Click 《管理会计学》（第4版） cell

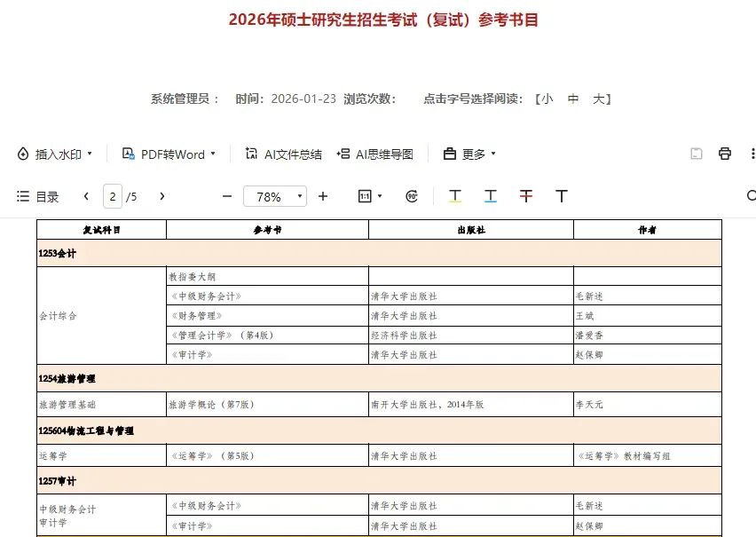(x=268, y=335)
